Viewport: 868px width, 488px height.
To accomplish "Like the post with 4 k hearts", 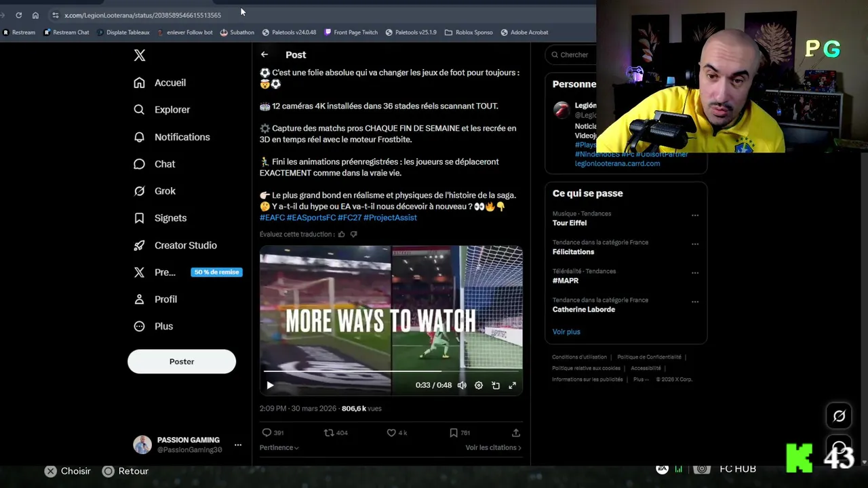I will click(x=397, y=432).
